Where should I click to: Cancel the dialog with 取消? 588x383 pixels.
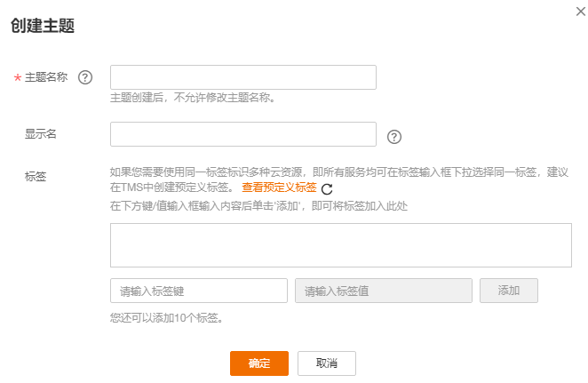tap(326, 363)
